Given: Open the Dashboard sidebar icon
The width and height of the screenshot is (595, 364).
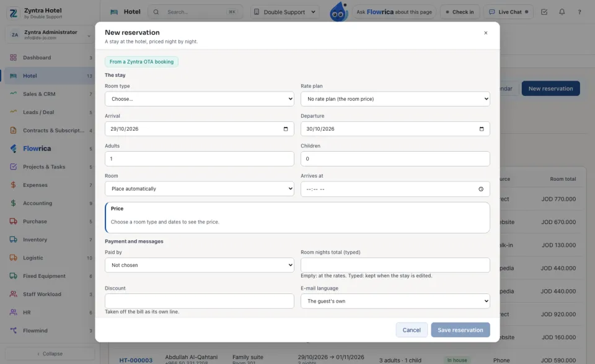Looking at the screenshot, I should click(13, 58).
